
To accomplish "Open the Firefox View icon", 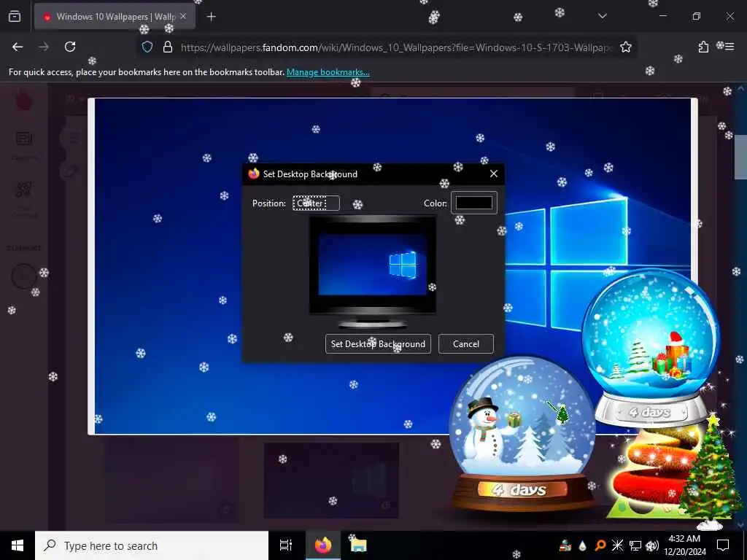I will 15,16.
